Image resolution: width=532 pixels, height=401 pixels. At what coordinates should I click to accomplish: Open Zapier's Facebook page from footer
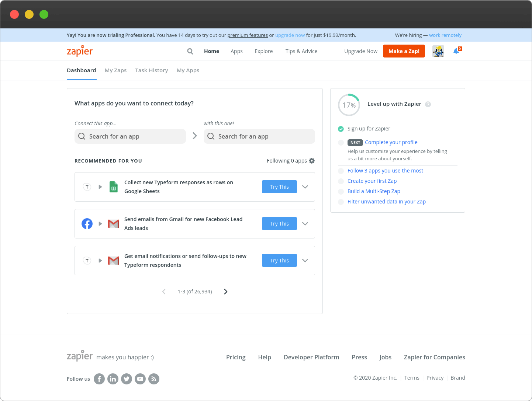click(x=99, y=379)
